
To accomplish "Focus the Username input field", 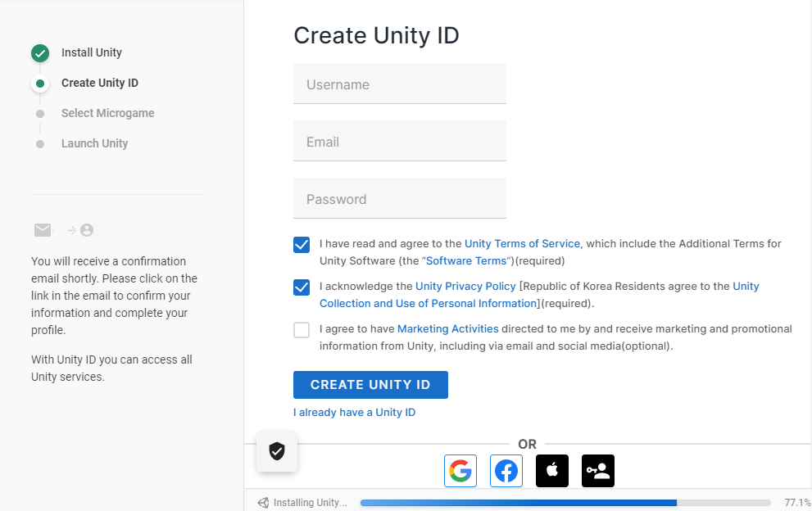I will 399,84.
